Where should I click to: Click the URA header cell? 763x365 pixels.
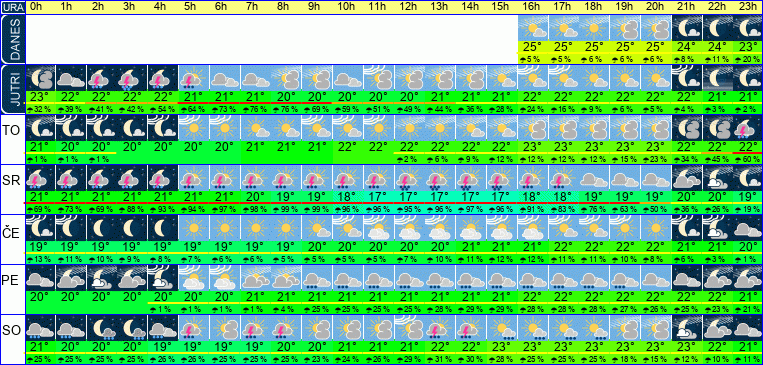(x=12, y=7)
